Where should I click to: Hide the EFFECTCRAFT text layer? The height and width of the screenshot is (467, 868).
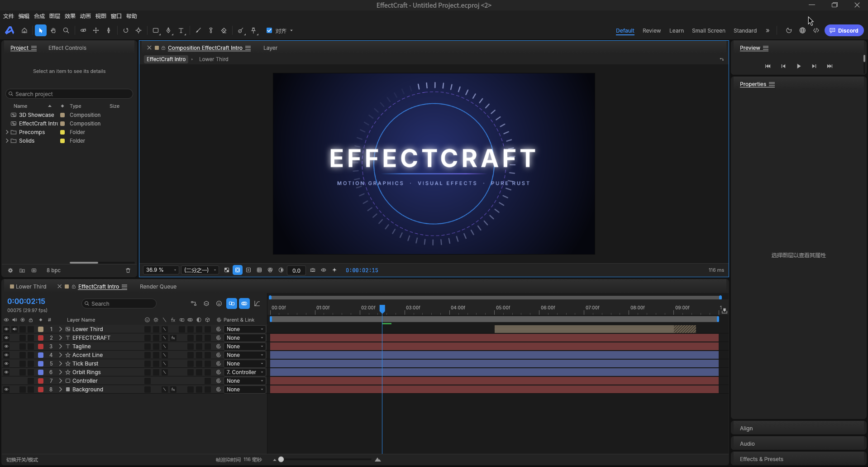(x=6, y=338)
